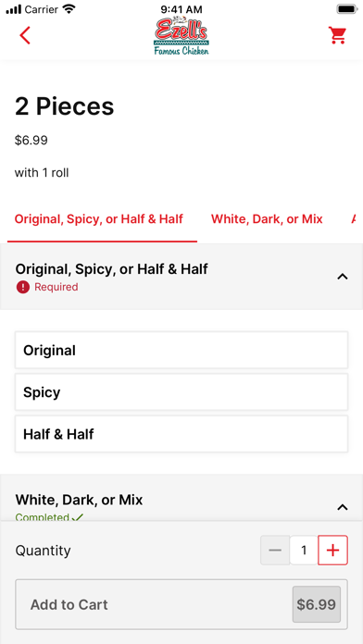363x644 pixels.
Task: Choose the Spicy option
Action: pyautogui.click(x=181, y=392)
